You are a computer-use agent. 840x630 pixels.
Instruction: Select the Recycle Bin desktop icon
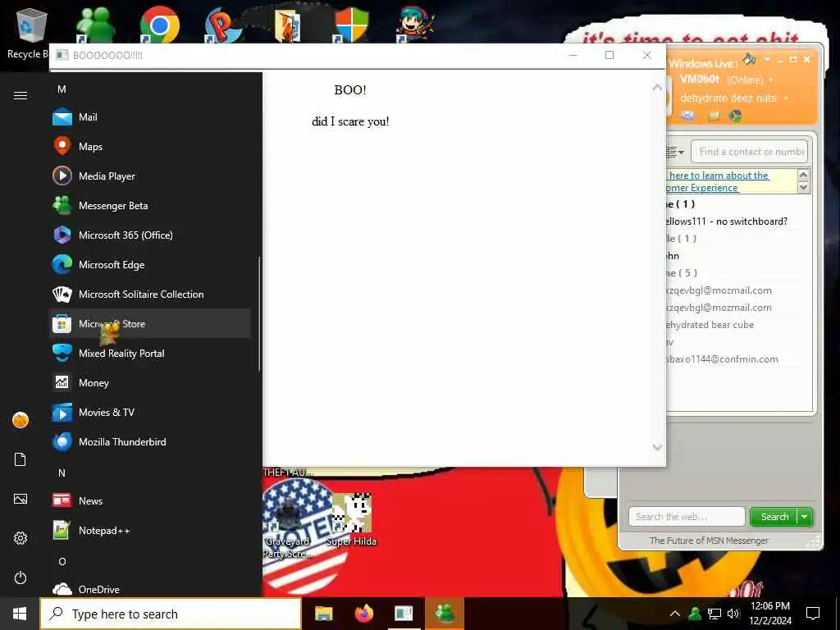(30, 33)
